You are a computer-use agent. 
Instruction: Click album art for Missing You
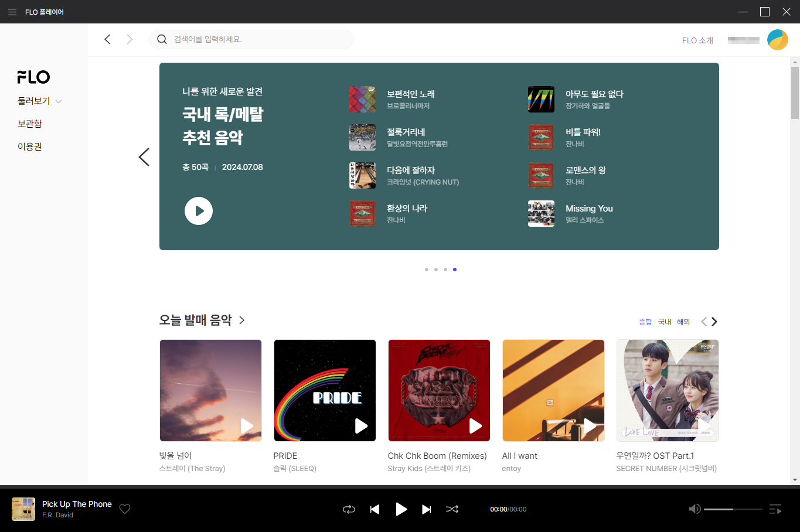(541, 213)
